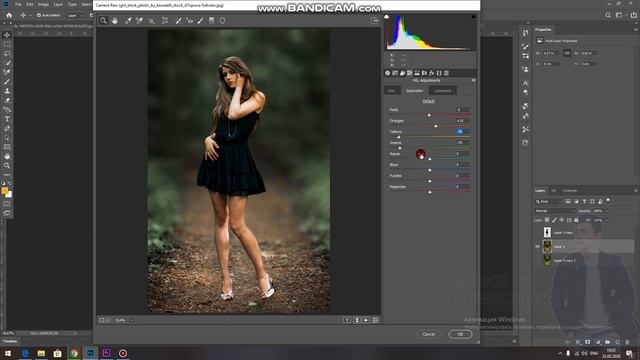Switch to the Hue tab
The width and height of the screenshot is (640, 360).
392,91
